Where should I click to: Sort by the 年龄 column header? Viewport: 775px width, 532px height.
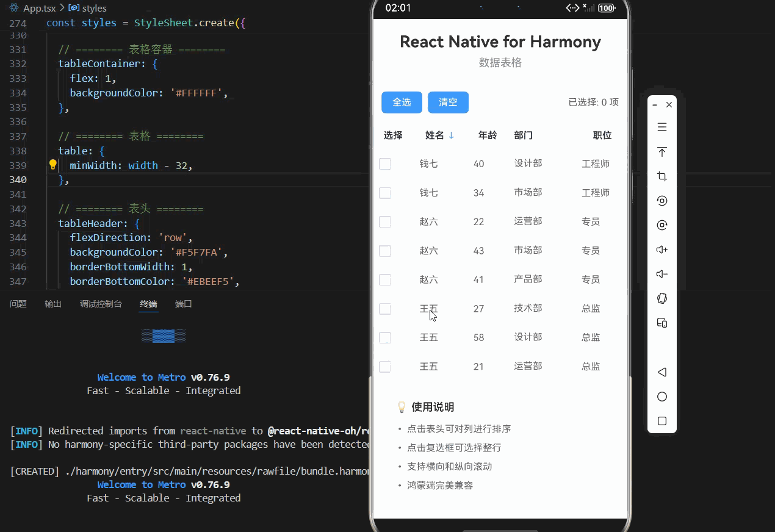488,135
